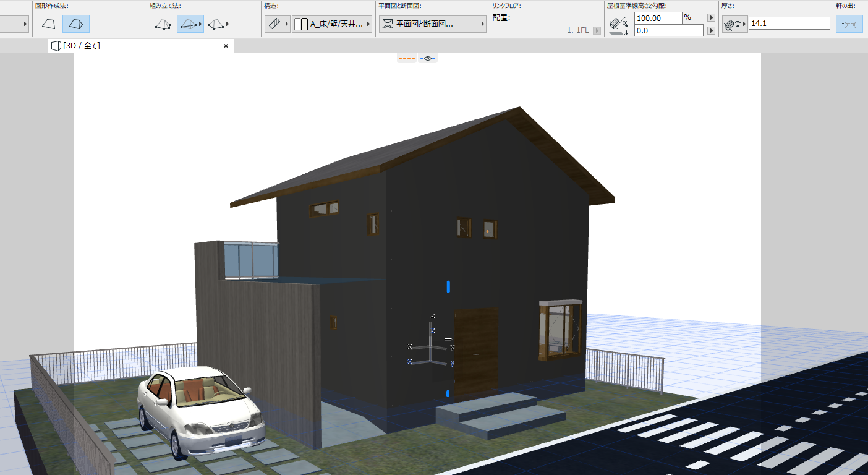Screen dimensions: 868x475
Task: Select the multi-plane roof geometry method
Action: (x=76, y=24)
